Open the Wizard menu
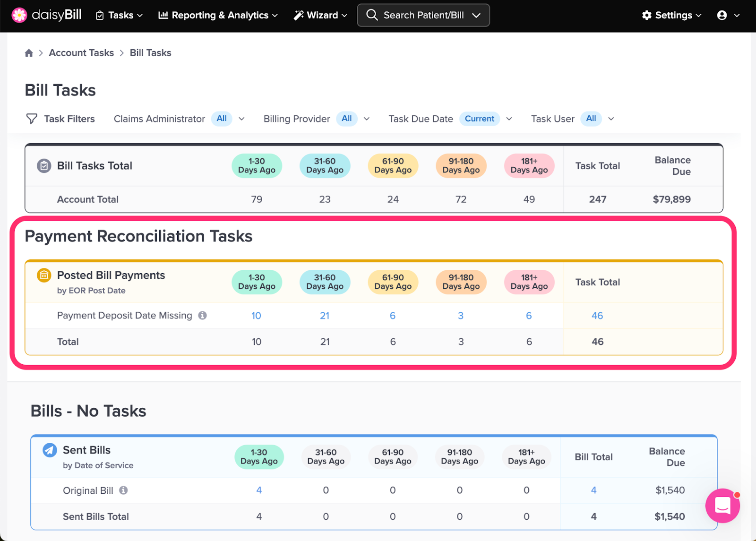The height and width of the screenshot is (541, 756). click(320, 15)
